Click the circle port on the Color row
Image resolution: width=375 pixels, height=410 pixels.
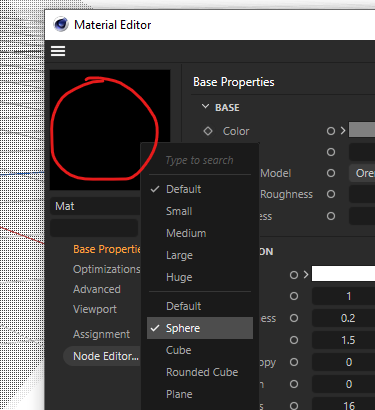point(331,131)
